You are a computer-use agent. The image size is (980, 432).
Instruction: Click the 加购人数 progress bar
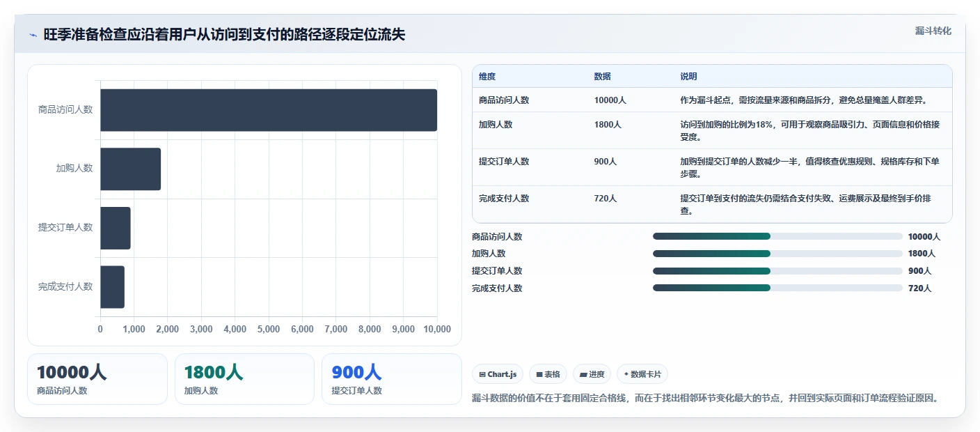777,254
